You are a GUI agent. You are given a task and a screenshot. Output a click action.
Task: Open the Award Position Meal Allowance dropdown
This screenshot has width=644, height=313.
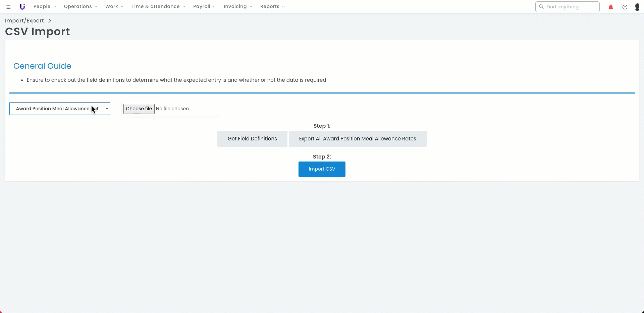tap(60, 109)
